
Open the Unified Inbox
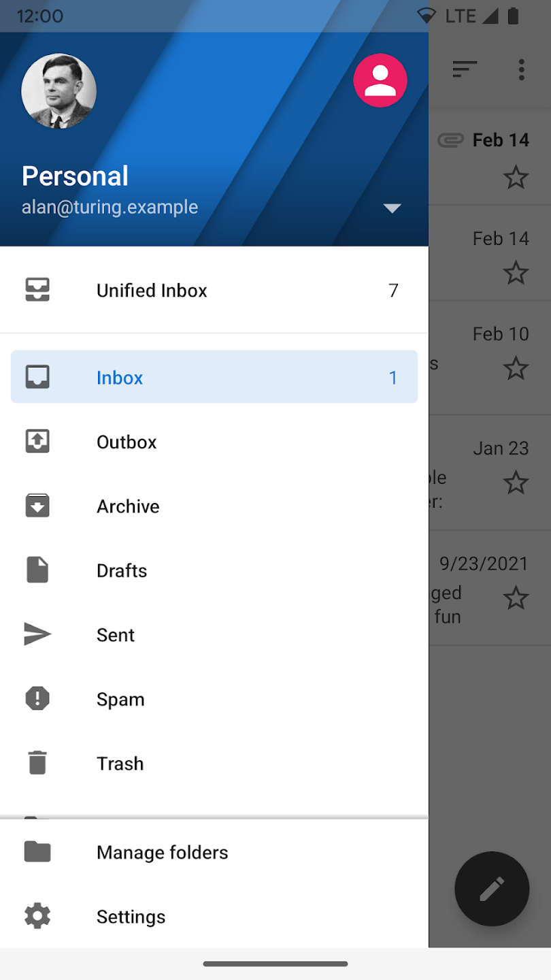point(152,291)
